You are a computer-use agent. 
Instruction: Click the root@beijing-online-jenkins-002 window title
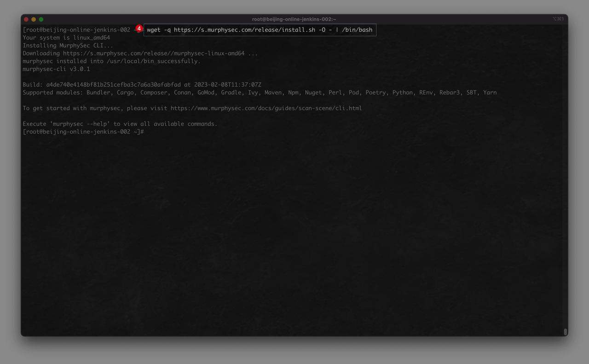click(294, 19)
